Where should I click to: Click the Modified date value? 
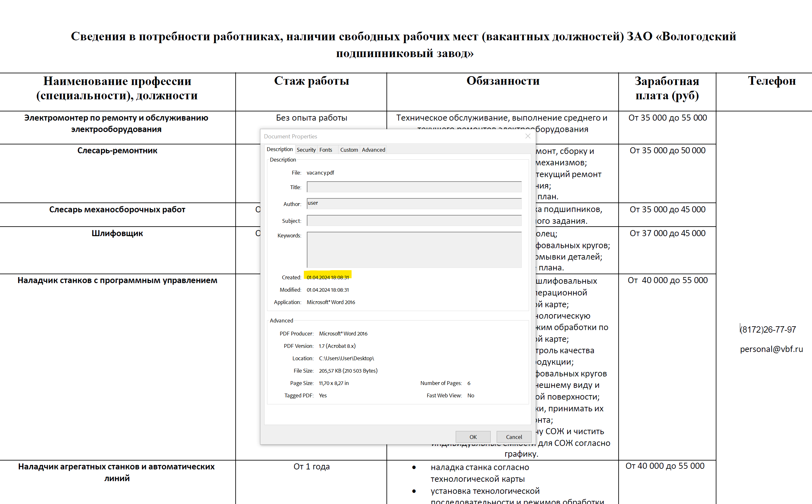(x=327, y=290)
